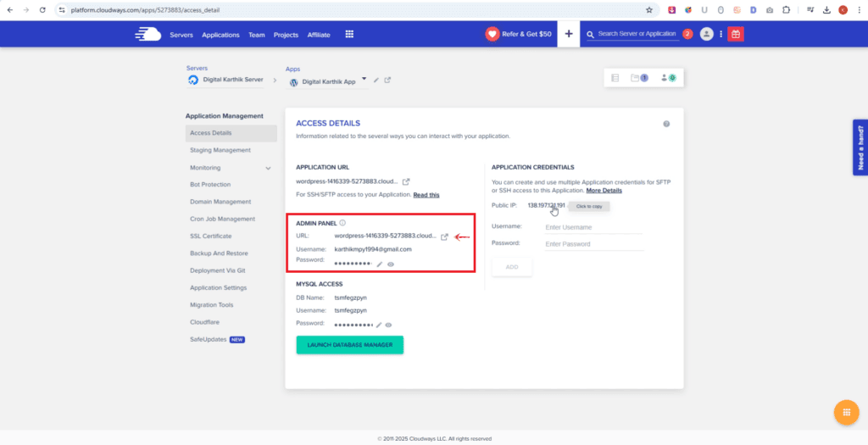This screenshot has width=868, height=445.
Task: Click the admin username karthikmpy1994@gmail.com
Action: 373,249
